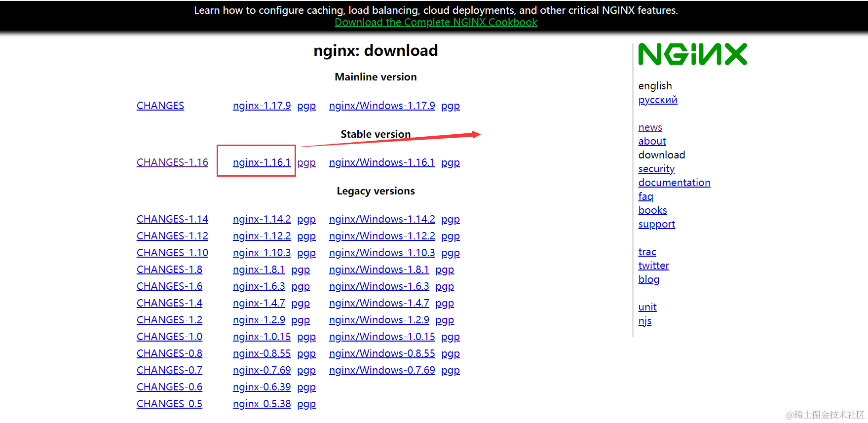Download nginx/Windows-1.17.9
868x423 pixels.
pyautogui.click(x=382, y=106)
